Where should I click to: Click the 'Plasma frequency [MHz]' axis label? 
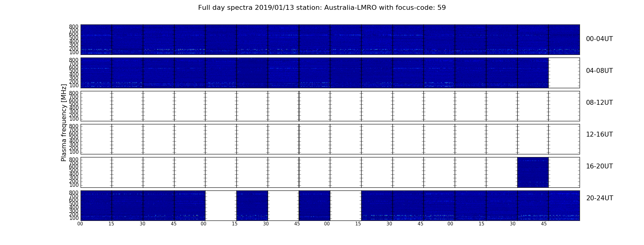point(64,123)
